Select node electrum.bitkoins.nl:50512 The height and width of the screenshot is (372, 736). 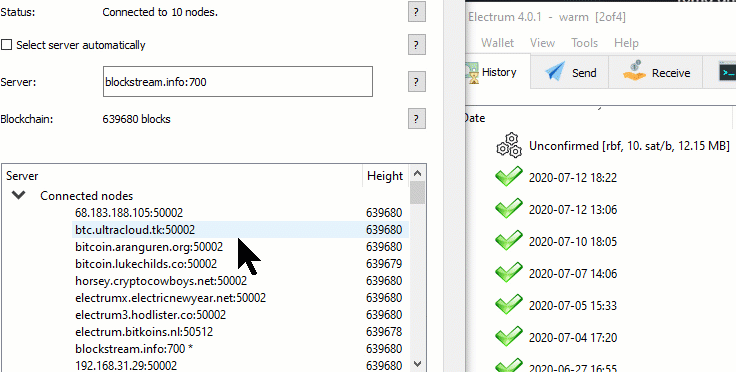pyautogui.click(x=240, y=332)
